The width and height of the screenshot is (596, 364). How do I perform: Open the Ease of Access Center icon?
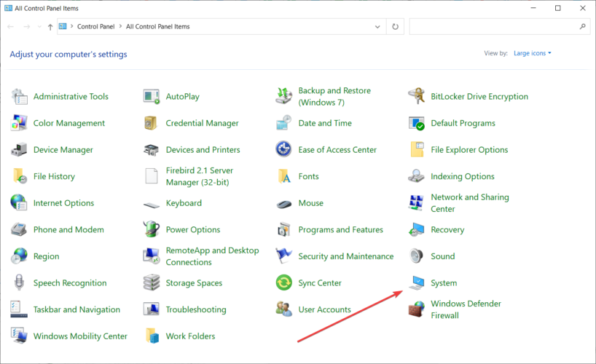[x=284, y=149]
